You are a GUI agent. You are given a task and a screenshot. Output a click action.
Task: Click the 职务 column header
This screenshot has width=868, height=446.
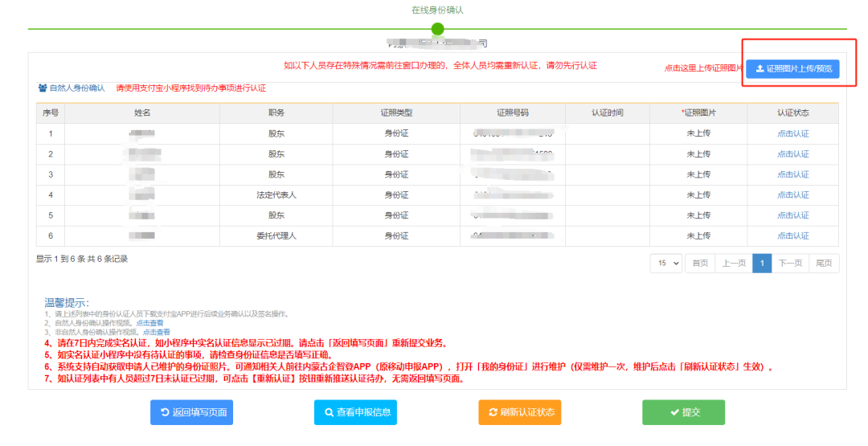point(276,113)
